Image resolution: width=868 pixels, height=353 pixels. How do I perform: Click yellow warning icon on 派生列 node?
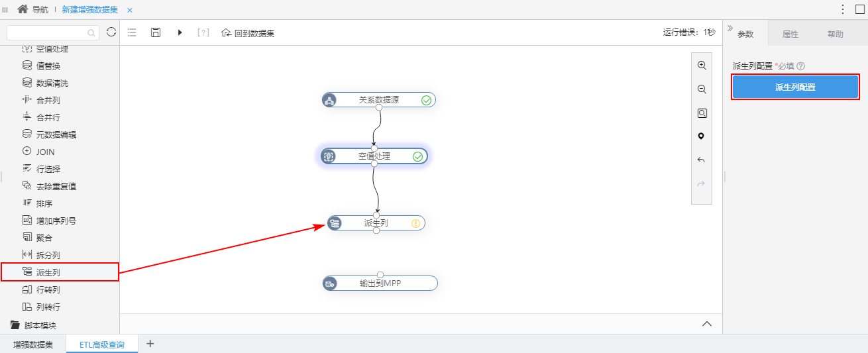pyautogui.click(x=416, y=223)
